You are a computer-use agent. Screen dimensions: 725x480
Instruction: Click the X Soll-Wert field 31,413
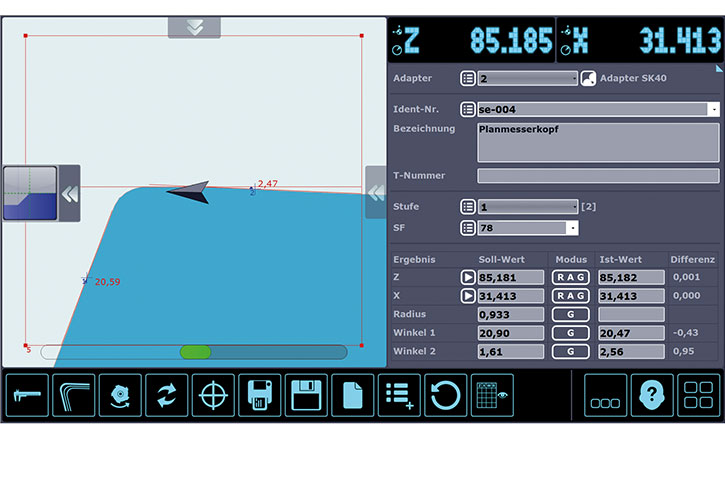click(x=511, y=296)
